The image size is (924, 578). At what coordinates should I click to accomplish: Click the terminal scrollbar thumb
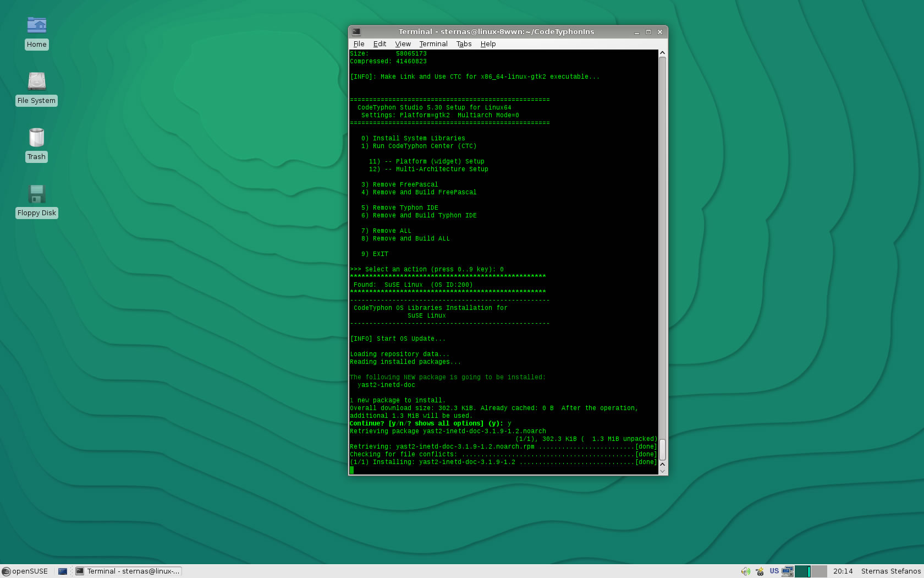click(663, 449)
